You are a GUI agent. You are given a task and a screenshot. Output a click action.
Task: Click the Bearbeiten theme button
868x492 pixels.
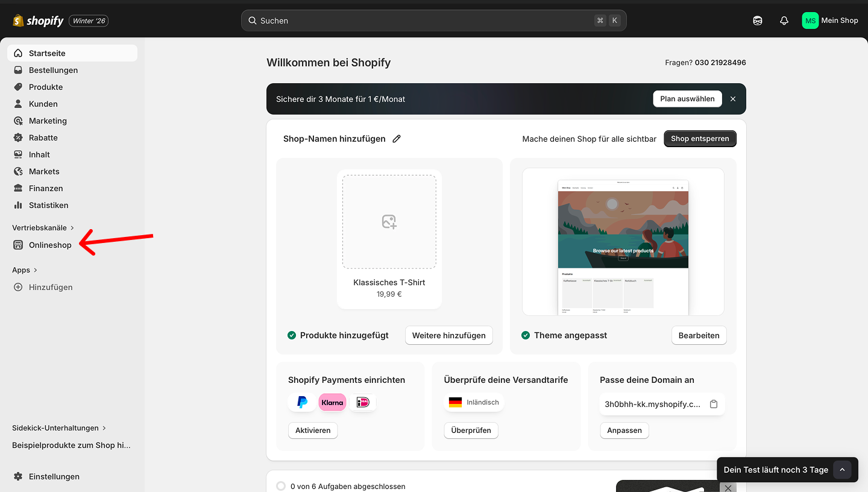coord(699,335)
